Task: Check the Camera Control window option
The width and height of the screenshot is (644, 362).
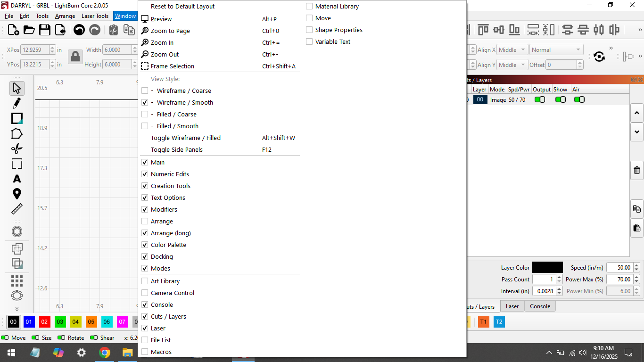Action: [x=145, y=293]
